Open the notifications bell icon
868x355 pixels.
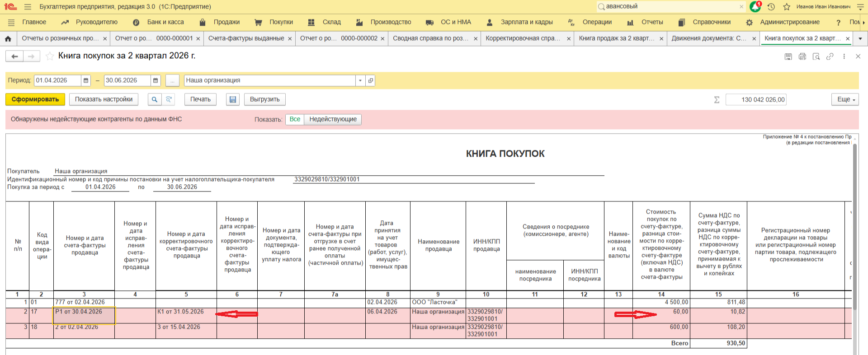click(x=755, y=7)
